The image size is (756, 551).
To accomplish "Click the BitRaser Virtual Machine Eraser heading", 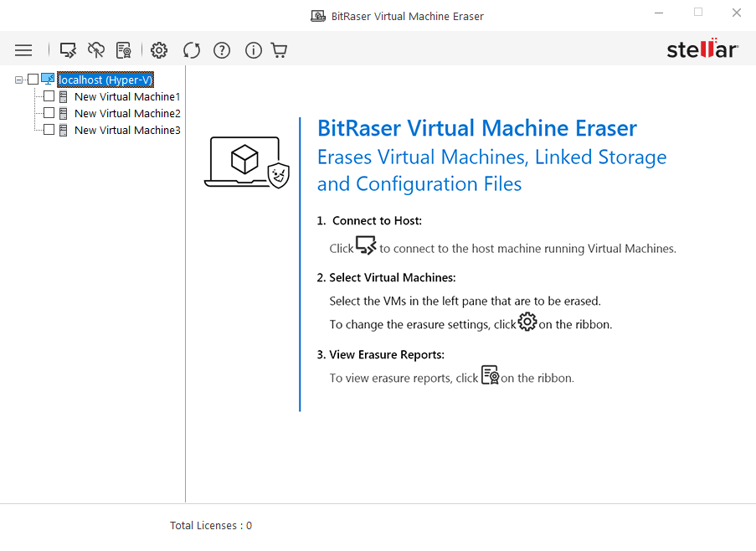I will coord(477,128).
